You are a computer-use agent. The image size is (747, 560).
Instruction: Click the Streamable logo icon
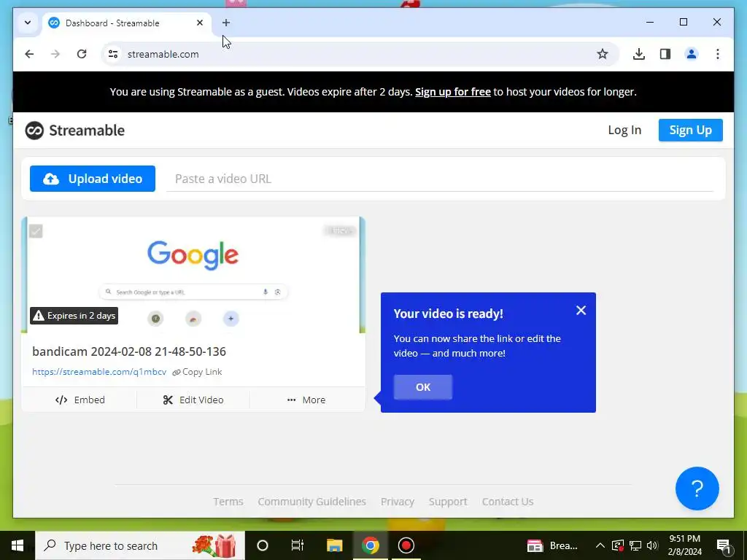click(x=34, y=131)
